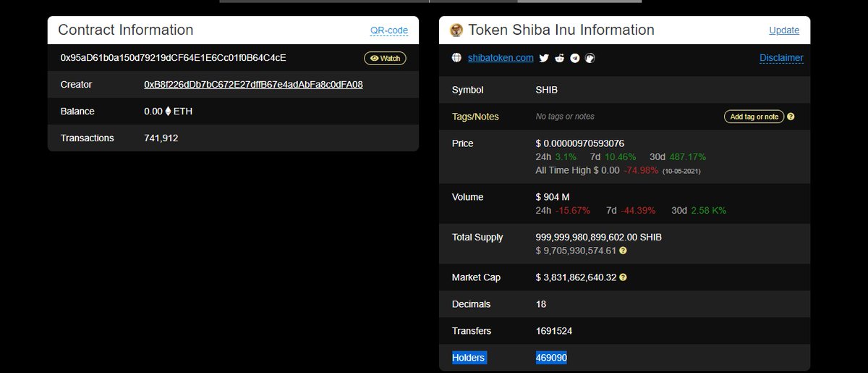Click help icon beside Add tag or note
This screenshot has height=373, width=868.
click(791, 117)
